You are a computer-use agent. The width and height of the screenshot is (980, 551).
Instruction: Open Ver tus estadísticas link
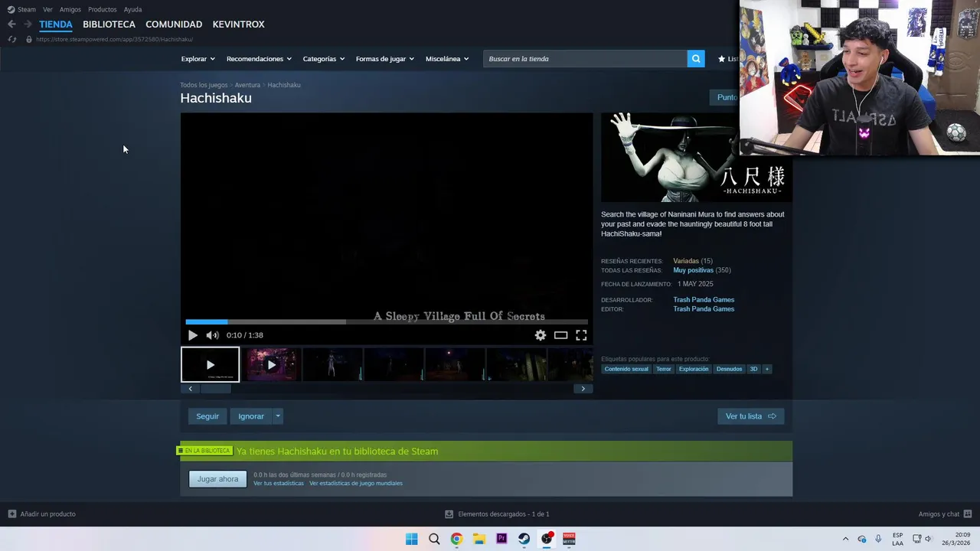[279, 484]
